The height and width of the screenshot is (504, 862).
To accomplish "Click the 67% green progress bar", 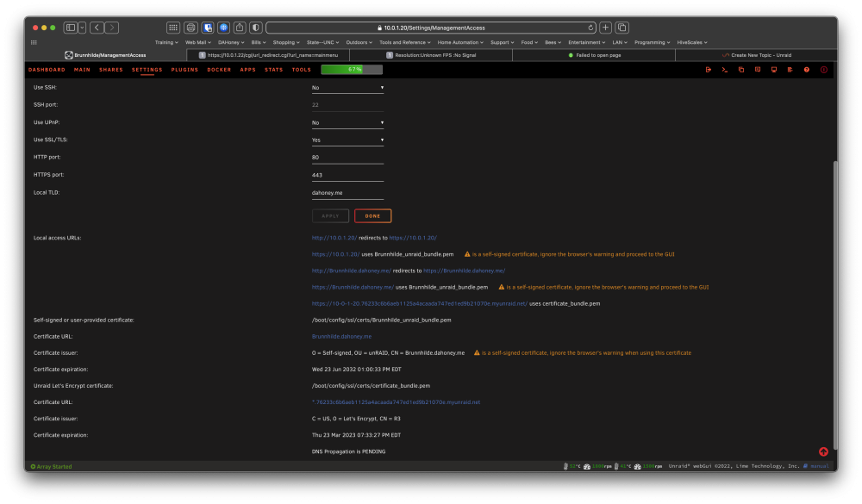I will (352, 70).
